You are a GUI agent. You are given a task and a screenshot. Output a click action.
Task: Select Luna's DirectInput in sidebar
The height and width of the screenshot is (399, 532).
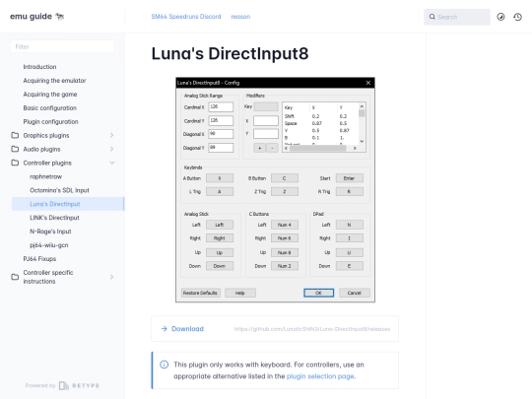click(x=68, y=204)
